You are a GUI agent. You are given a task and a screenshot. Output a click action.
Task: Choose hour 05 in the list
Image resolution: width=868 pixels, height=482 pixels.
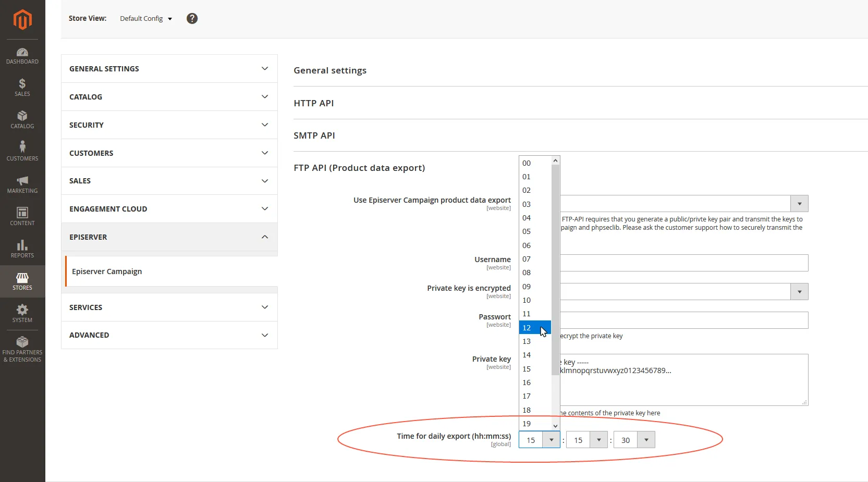[x=535, y=231]
